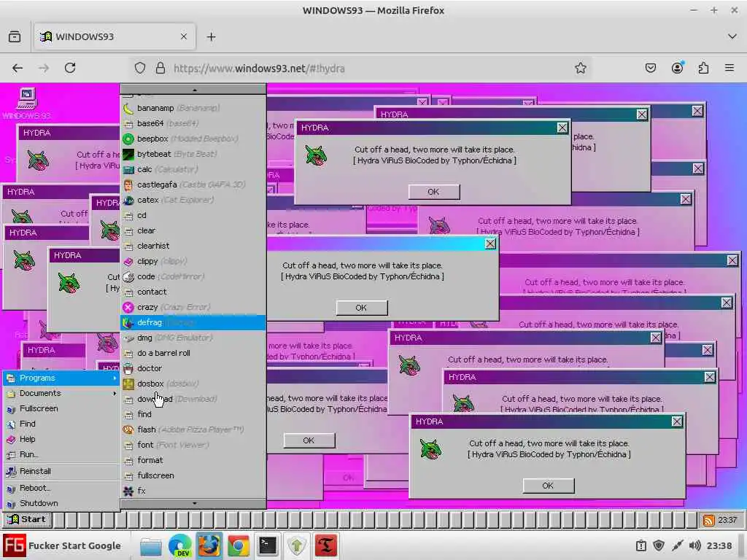Choose fullscreen in the programs submenu
The height and width of the screenshot is (560, 747).
coord(193,475)
